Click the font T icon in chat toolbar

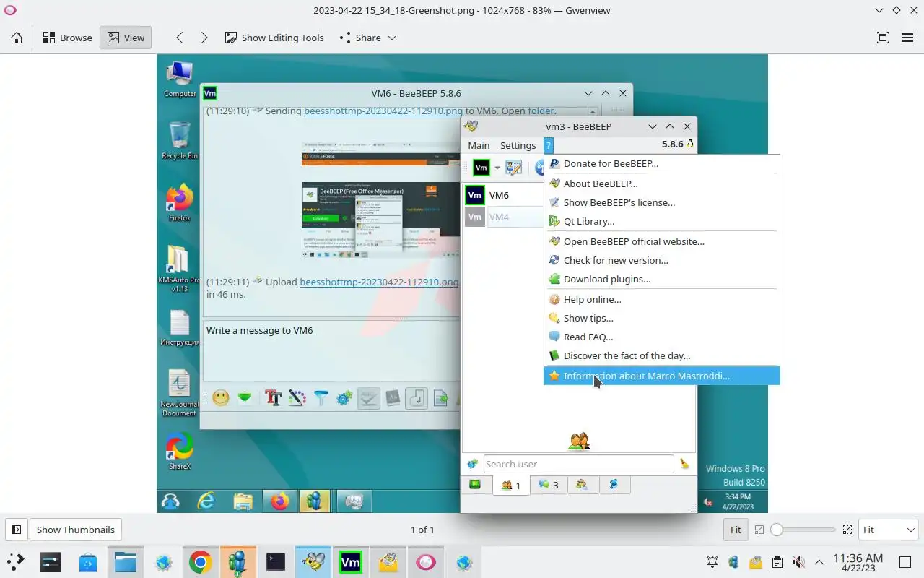(273, 397)
